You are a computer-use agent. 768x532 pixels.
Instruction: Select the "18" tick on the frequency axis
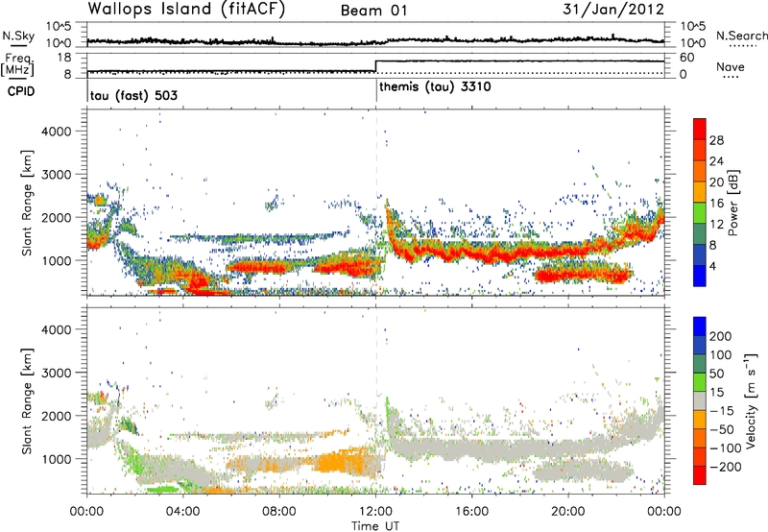pyautogui.click(x=63, y=58)
